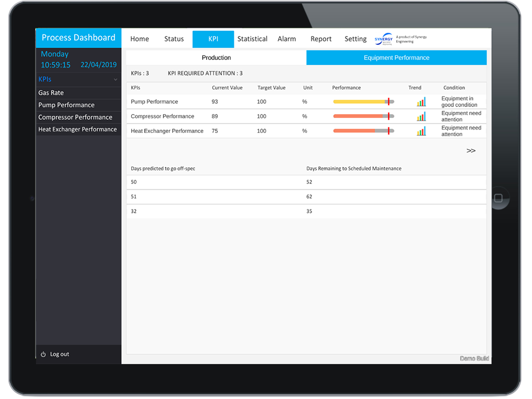This screenshot has height=399, width=532.
Task: Collapse the KPIs sidebar section chevron
Action: 115,80
